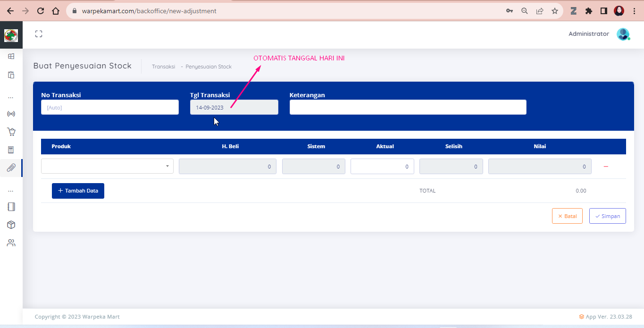Viewport: 644px width, 328px height.
Task: Toggle fullscreen mode icon
Action: pyautogui.click(x=39, y=34)
